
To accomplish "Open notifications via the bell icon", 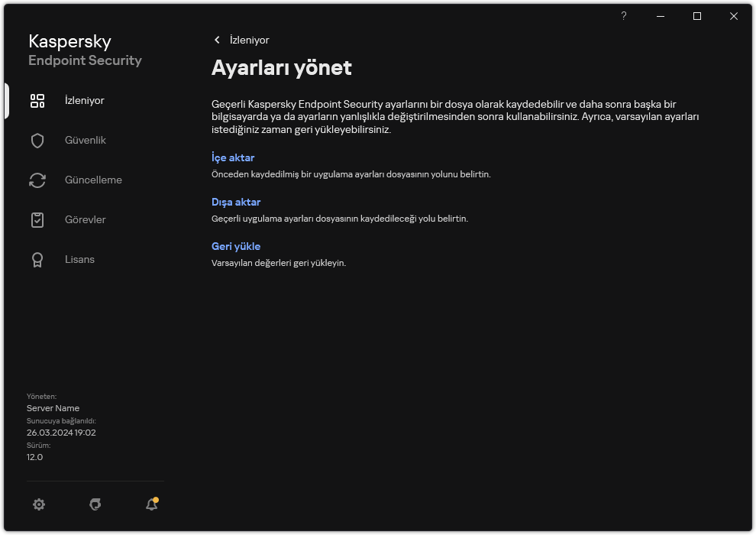I will click(150, 504).
